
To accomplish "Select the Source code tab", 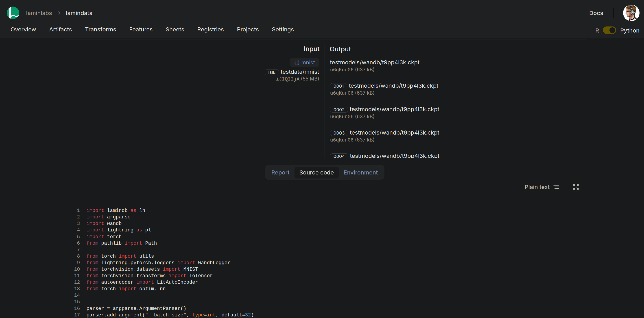I will click(x=316, y=172).
